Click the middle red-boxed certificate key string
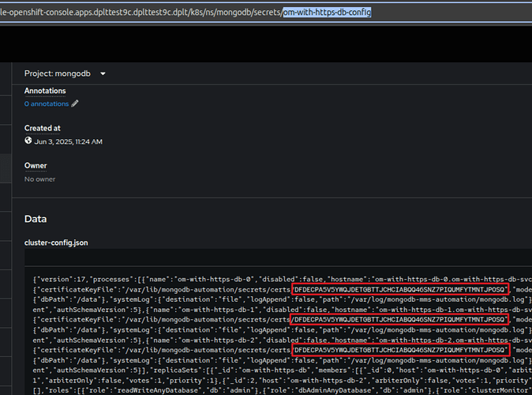Image resolution: width=532 pixels, height=395 pixels. click(x=399, y=319)
